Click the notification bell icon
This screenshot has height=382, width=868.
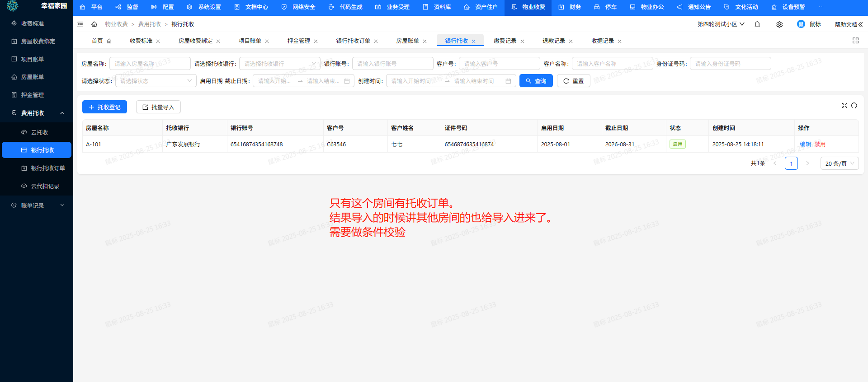pyautogui.click(x=757, y=24)
